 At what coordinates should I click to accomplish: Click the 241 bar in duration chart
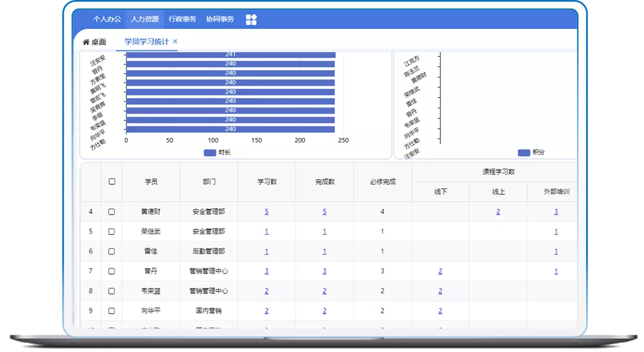pyautogui.click(x=231, y=55)
